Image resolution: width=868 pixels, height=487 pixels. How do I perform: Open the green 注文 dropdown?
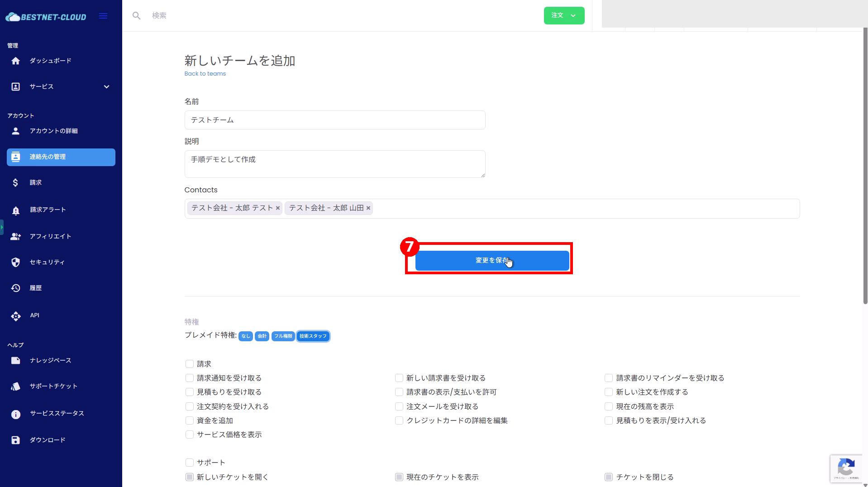pos(564,16)
